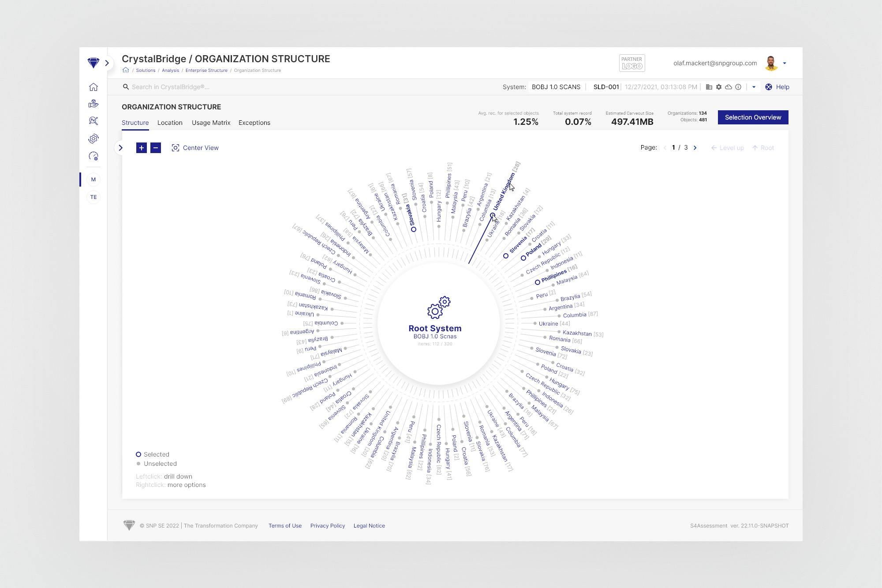Viewport: 882px width, 588px height.
Task: Switch to the Usage Matrix tab
Action: 211,123
